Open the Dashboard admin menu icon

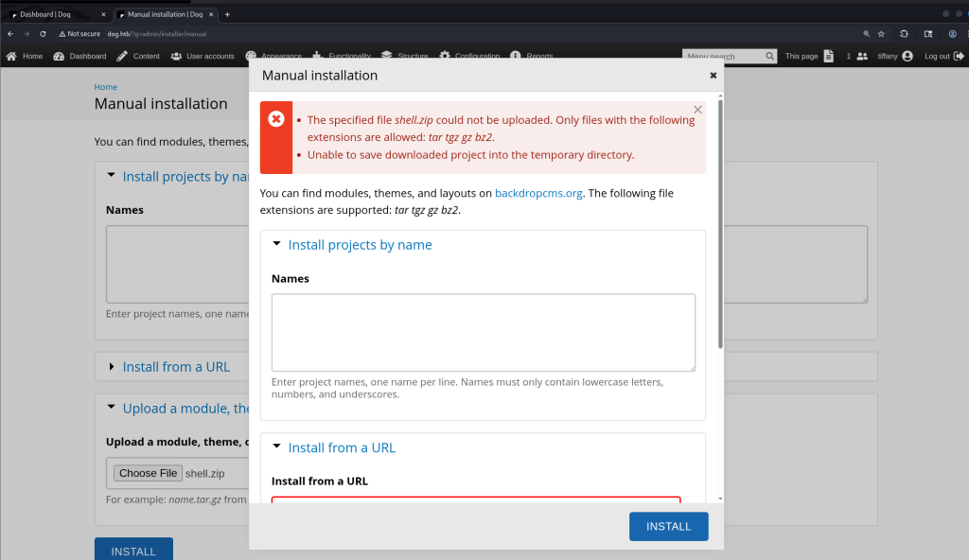[60, 57]
